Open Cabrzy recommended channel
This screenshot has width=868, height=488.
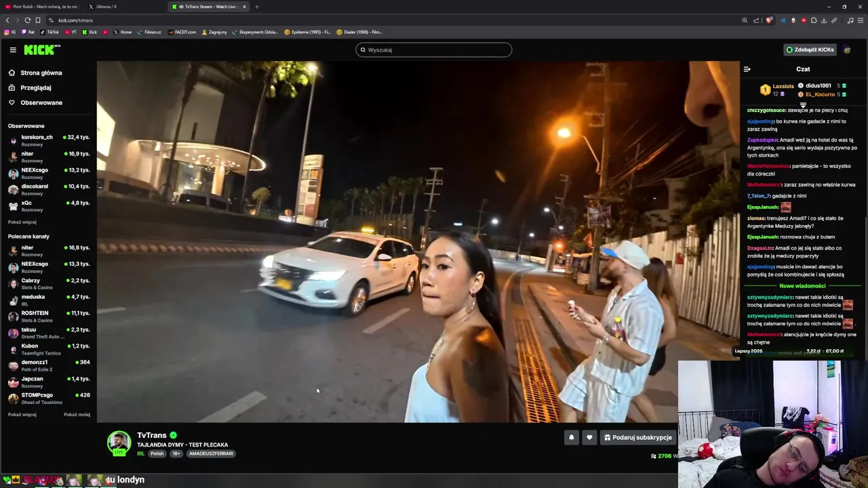click(49, 283)
